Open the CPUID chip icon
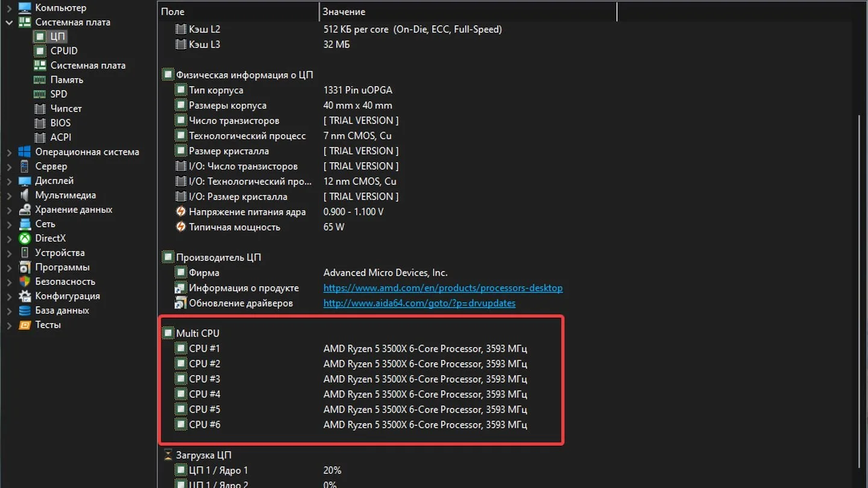This screenshot has width=868, height=488. [x=39, y=51]
